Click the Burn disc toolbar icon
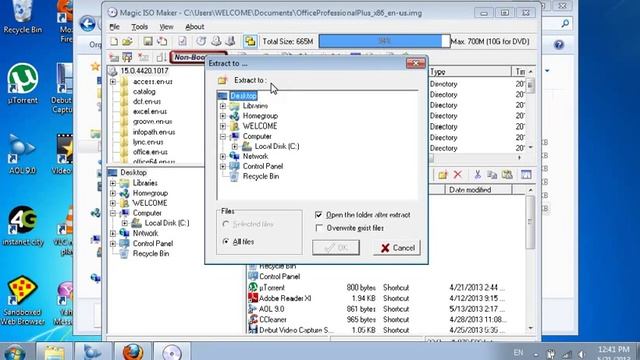 point(216,41)
